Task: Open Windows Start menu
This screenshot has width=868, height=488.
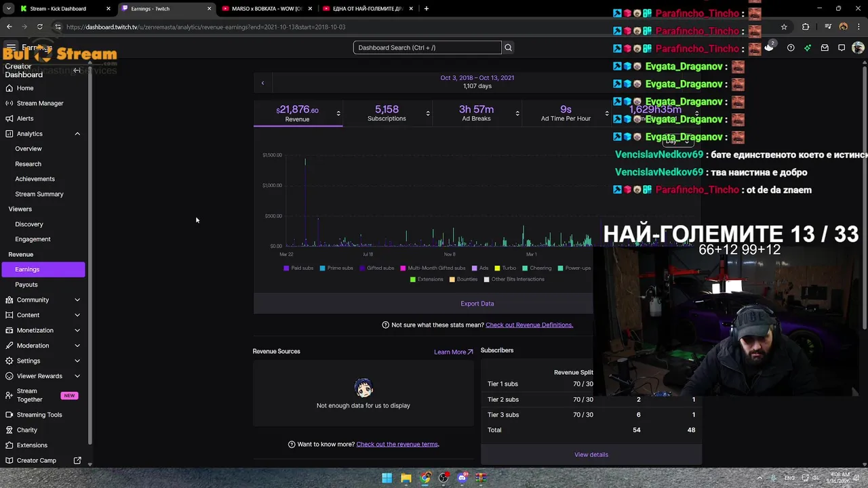Action: tap(387, 478)
